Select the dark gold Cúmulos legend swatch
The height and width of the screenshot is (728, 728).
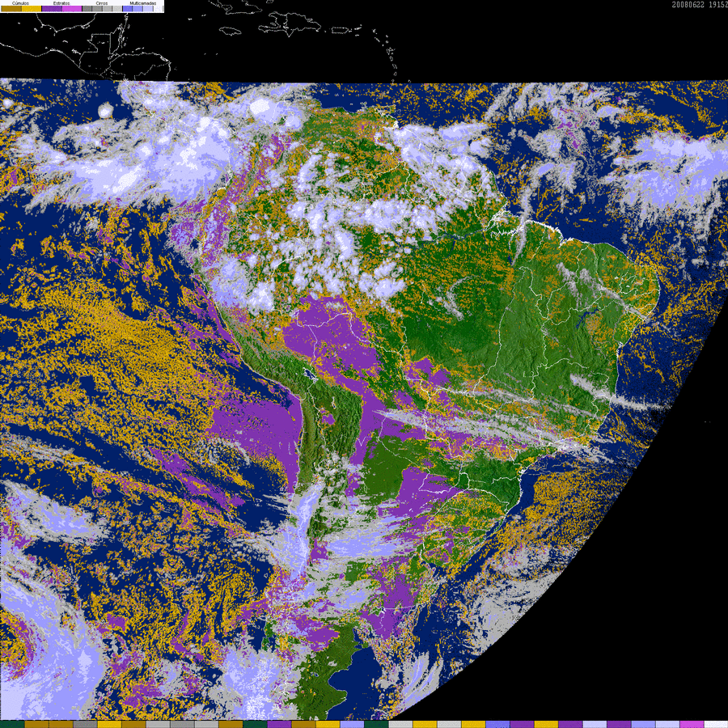(11, 9)
